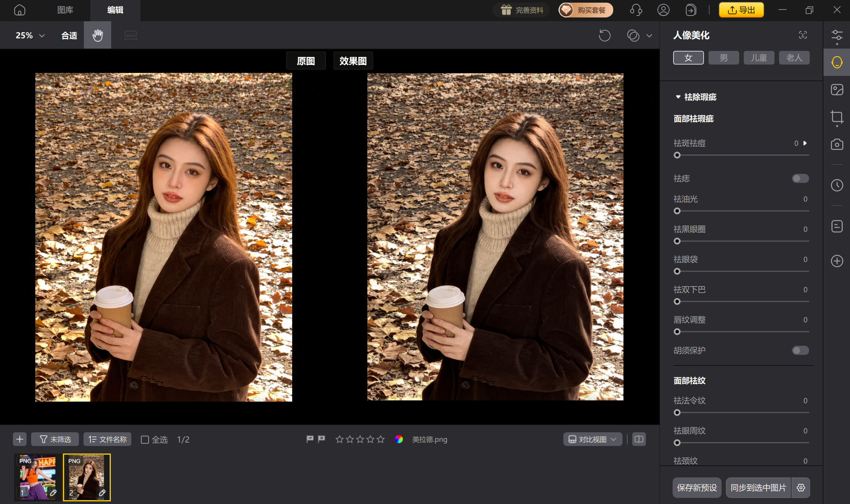The width and height of the screenshot is (850, 504).
Task: Switch to the 图库 tab
Action: [x=65, y=10]
